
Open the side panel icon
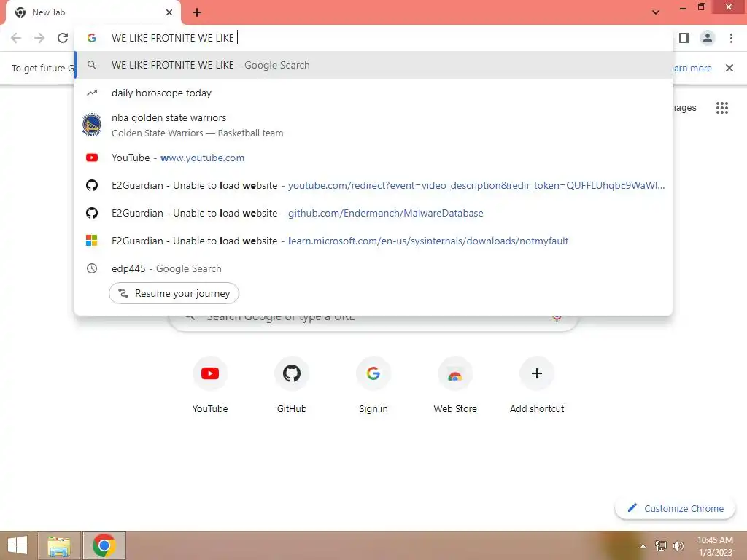pyautogui.click(x=684, y=38)
